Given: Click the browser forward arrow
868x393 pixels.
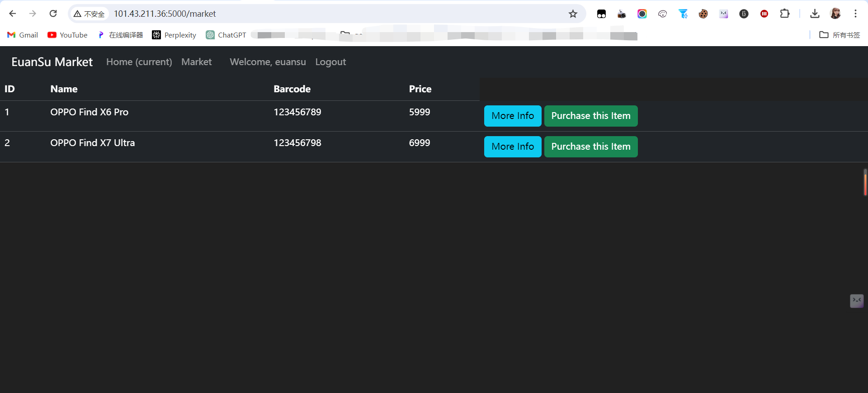Looking at the screenshot, I should (33, 14).
